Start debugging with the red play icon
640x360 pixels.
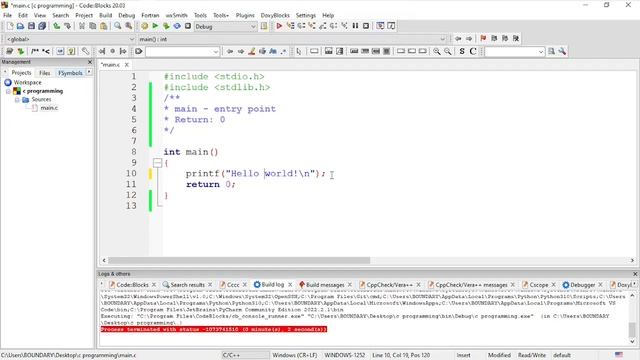pos(279,26)
